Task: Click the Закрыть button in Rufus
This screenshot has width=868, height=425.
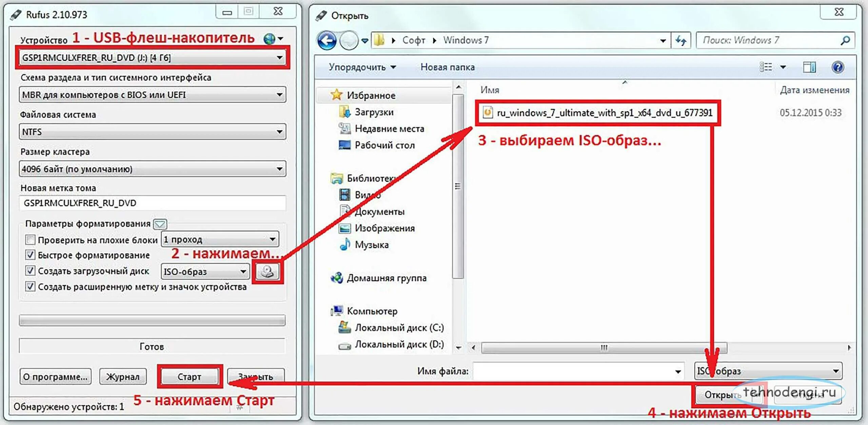Action: coord(256,376)
